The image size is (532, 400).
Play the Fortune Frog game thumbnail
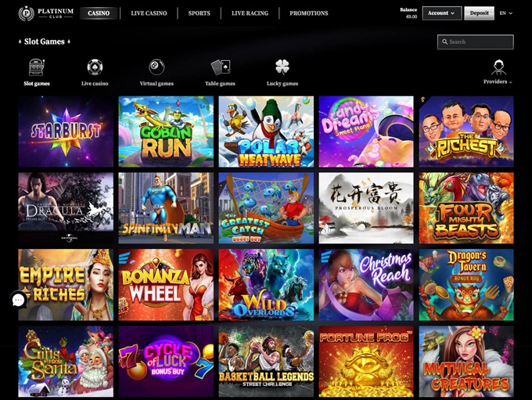[366, 362]
